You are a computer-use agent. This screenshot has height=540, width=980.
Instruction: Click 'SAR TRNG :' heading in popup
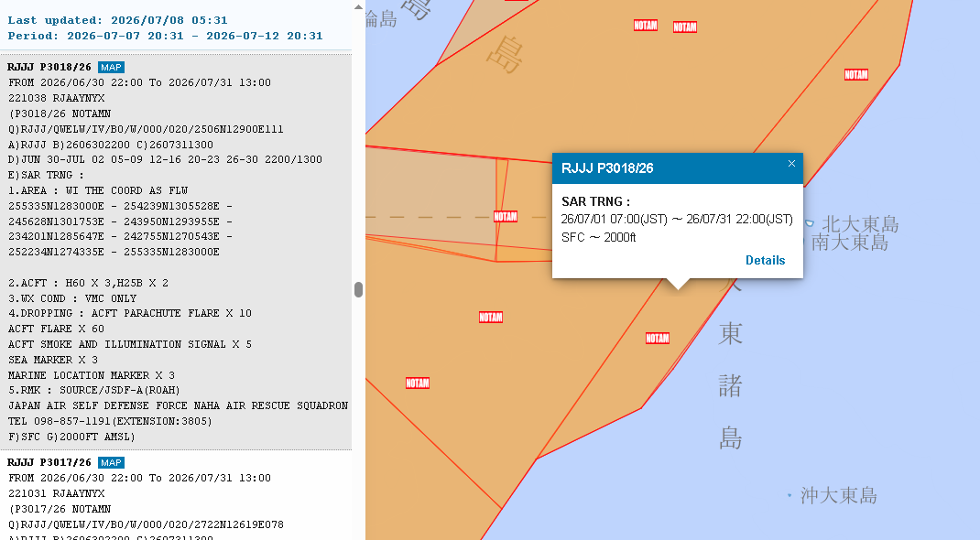[x=595, y=201]
